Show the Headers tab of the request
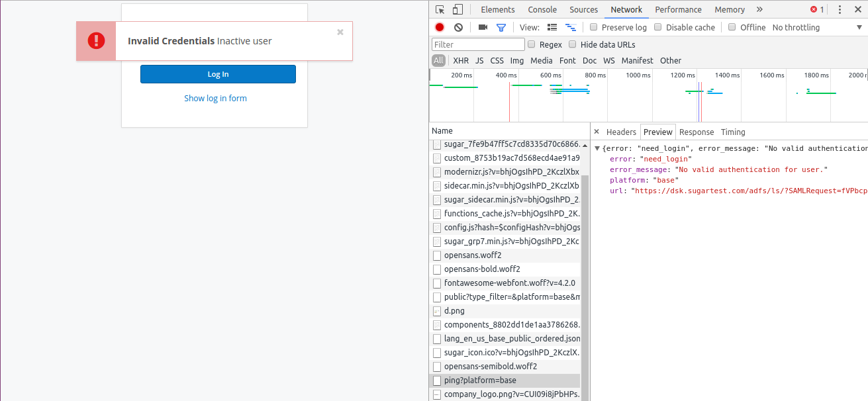Viewport: 868px width, 401px height. [621, 132]
